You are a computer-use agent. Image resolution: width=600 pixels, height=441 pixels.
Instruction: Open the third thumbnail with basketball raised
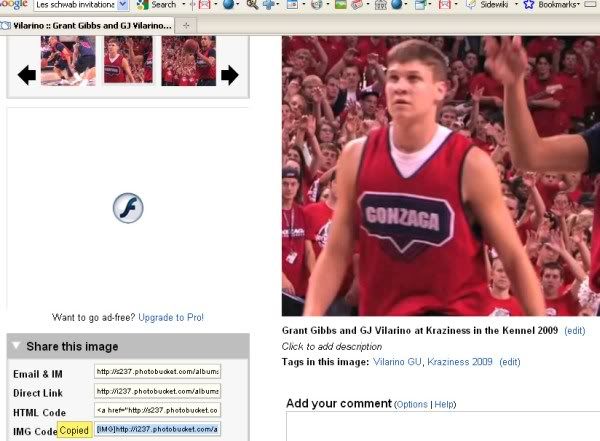(189, 60)
